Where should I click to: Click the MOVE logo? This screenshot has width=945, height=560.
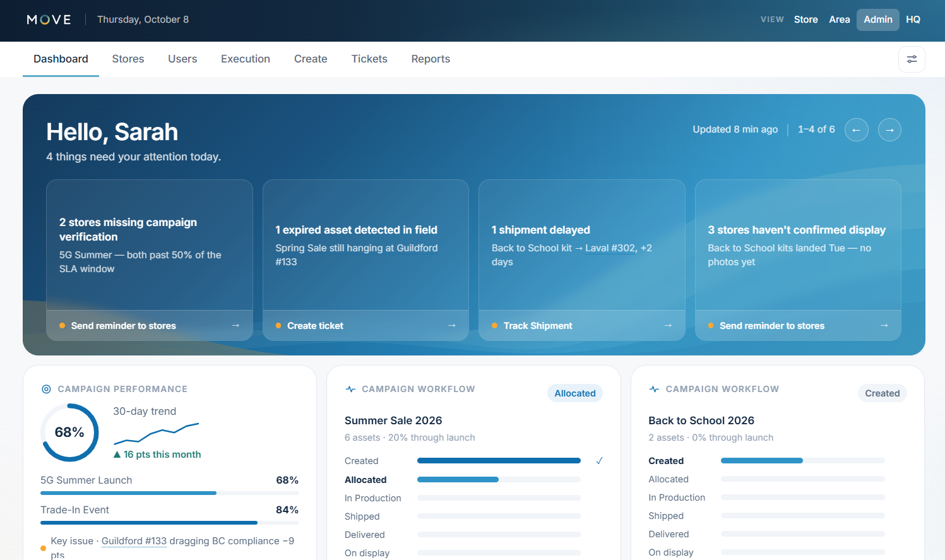49,20
